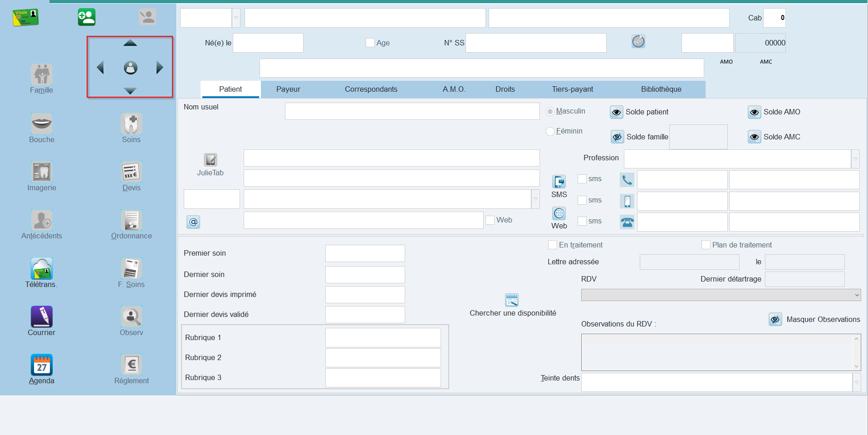Open the title dropdown at top left

pyautogui.click(x=236, y=18)
